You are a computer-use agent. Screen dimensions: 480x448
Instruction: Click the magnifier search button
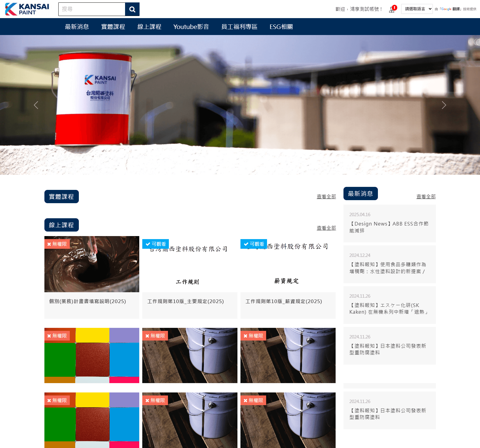(132, 9)
